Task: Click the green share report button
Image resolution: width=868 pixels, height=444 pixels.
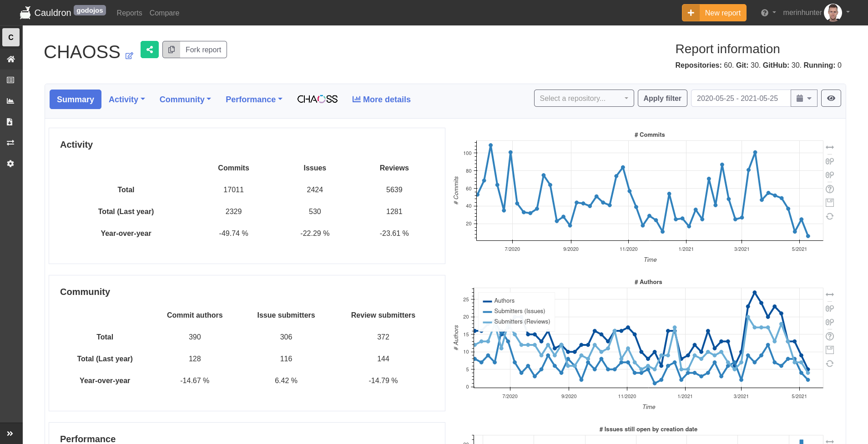Action: [x=150, y=50]
